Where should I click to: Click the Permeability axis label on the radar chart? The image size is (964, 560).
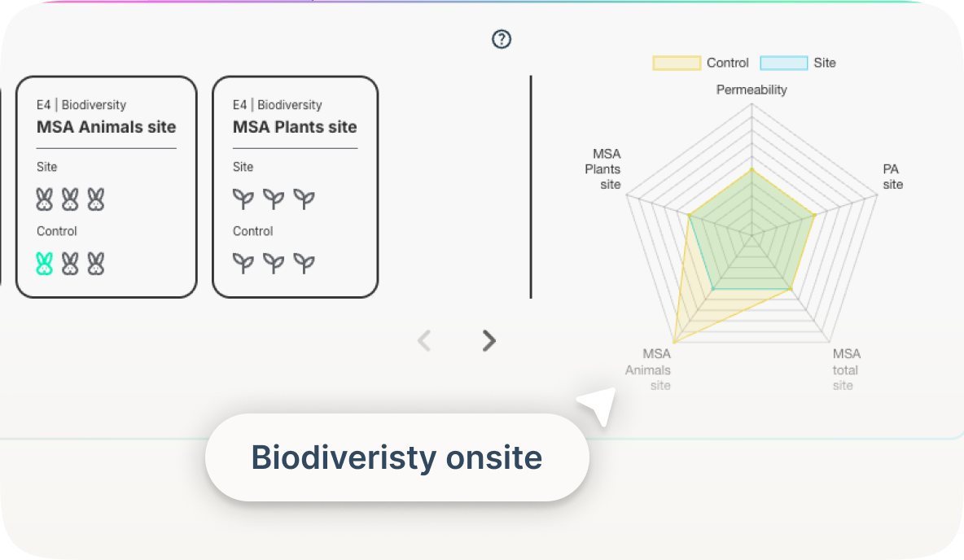(751, 90)
